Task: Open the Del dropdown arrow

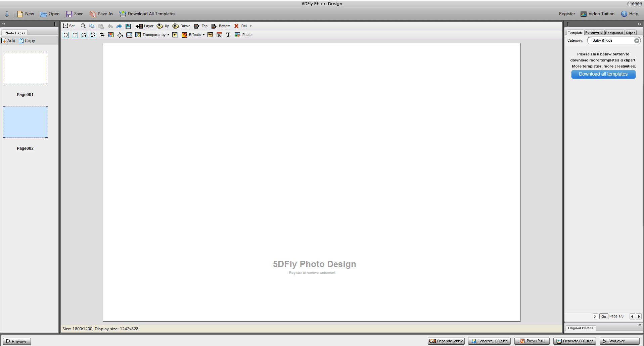Action: (250, 26)
